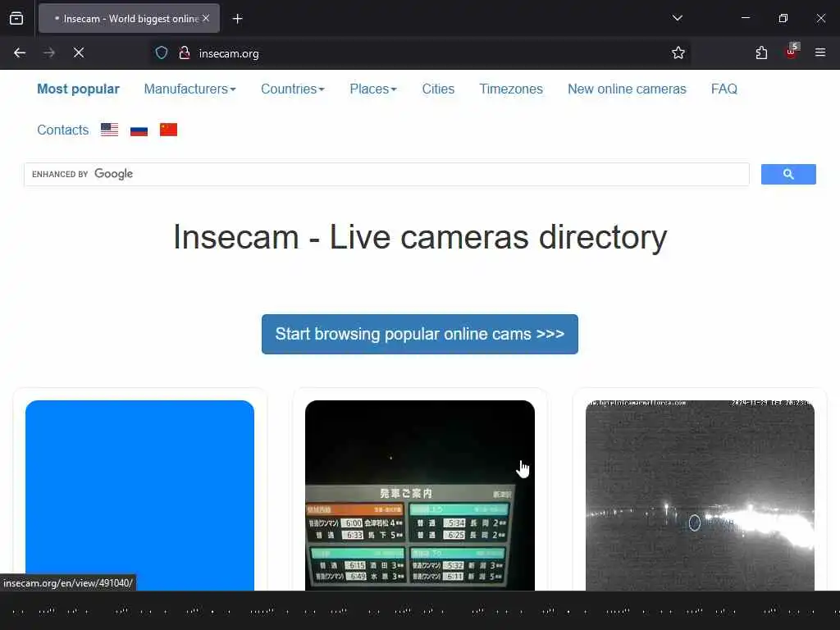Stop loading the page
The width and height of the screenshot is (840, 630).
(79, 52)
